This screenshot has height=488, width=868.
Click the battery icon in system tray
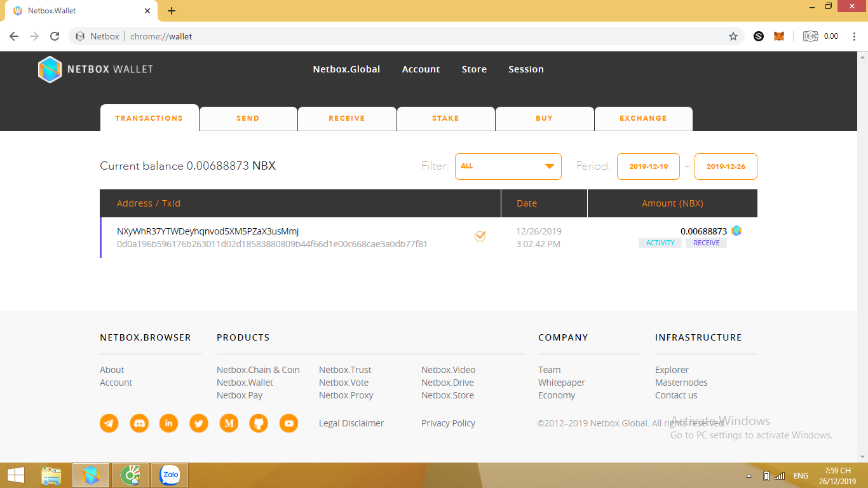(x=766, y=476)
